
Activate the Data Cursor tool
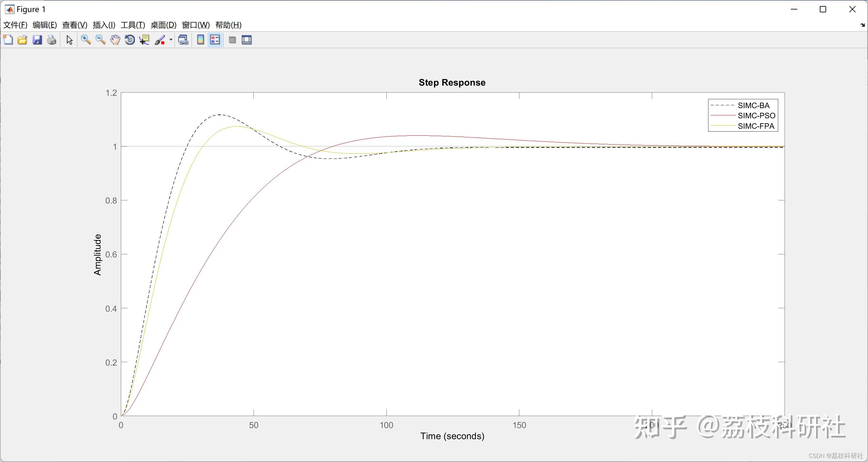click(145, 40)
